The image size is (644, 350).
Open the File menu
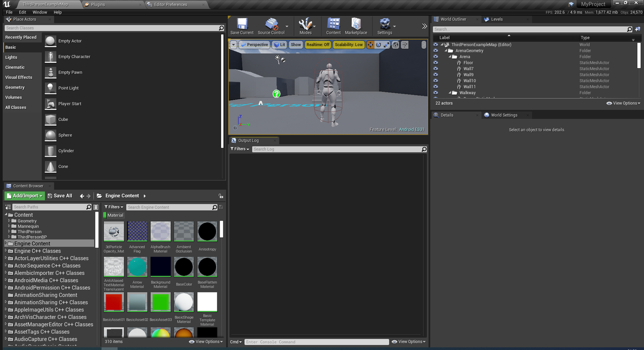point(9,12)
